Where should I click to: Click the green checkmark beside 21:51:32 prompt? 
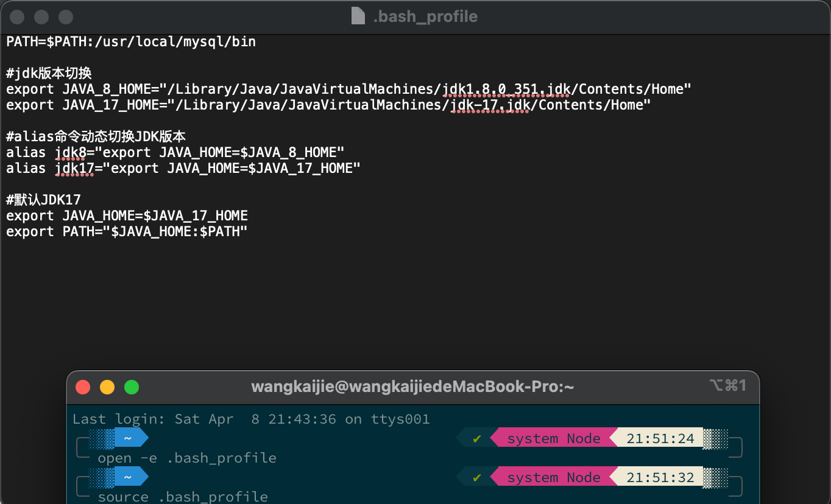pos(477,477)
